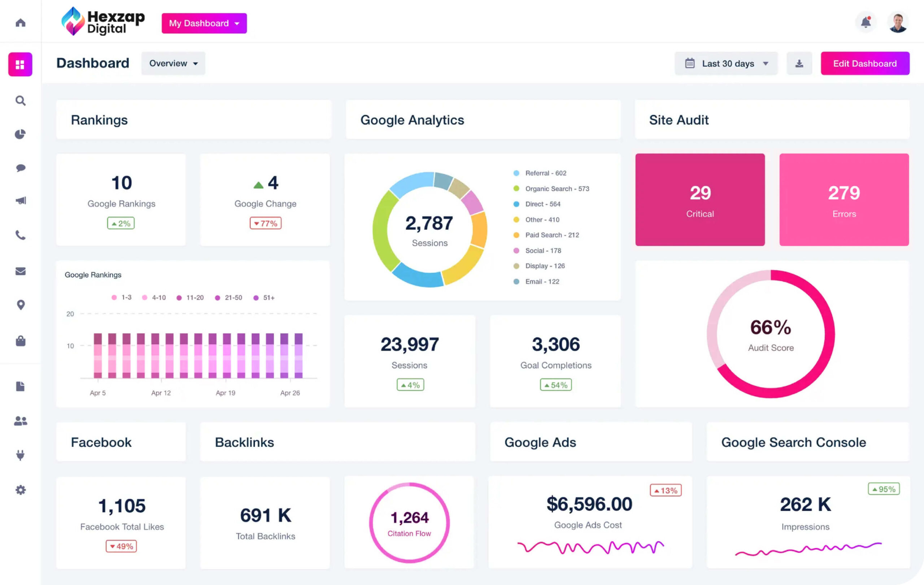Viewport: 924px width, 585px height.
Task: Toggle Referral legend entry in analytics
Action: 545,173
